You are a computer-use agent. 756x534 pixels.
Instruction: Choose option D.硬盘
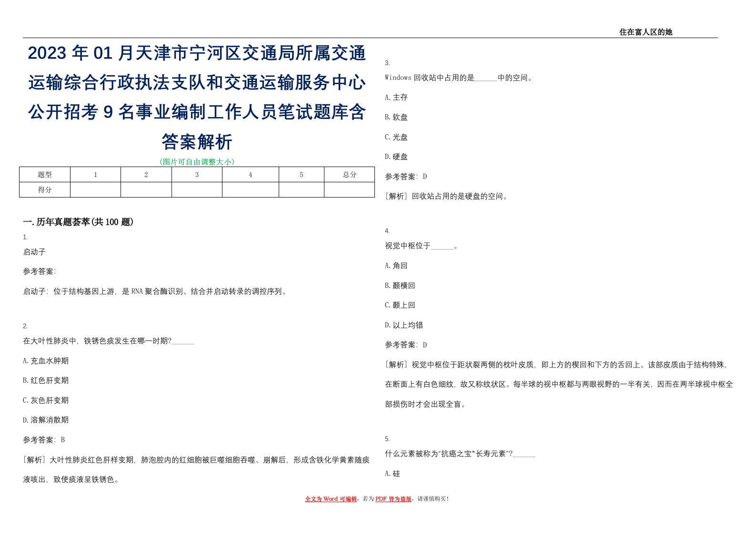tap(396, 157)
